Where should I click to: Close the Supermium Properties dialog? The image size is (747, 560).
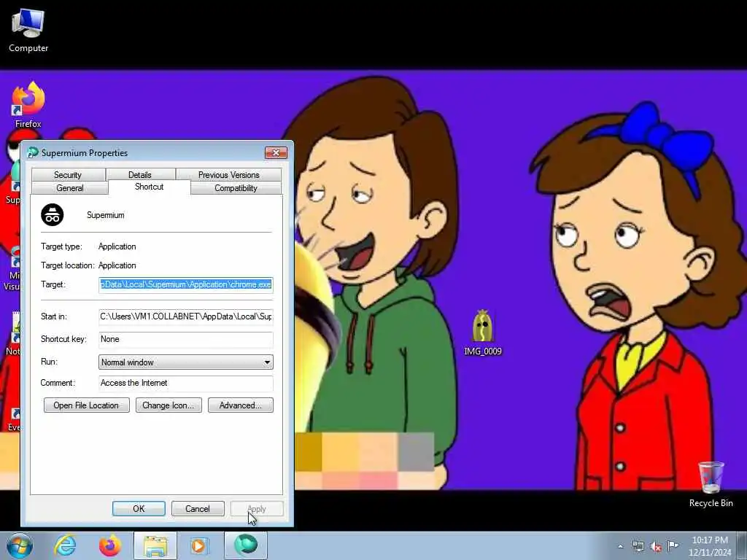pyautogui.click(x=276, y=153)
